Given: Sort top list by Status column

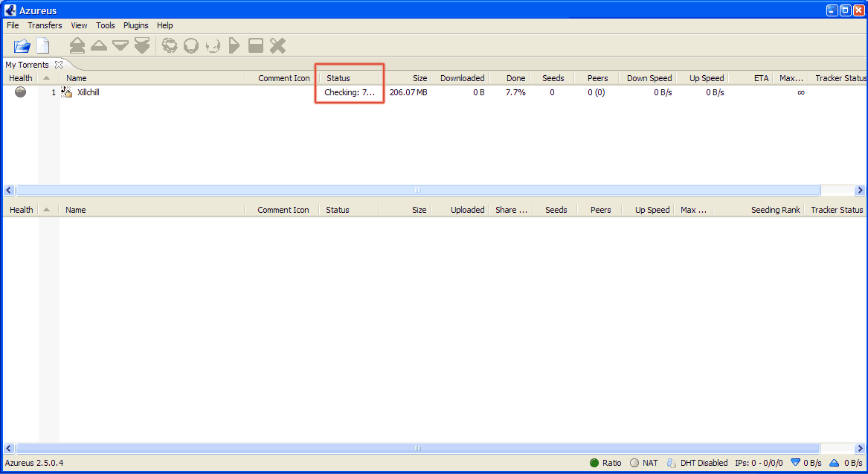Looking at the screenshot, I should point(338,78).
